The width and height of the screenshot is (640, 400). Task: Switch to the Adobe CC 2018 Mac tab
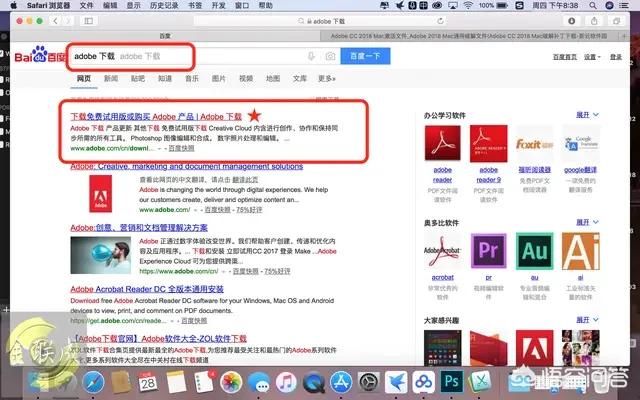469,36
